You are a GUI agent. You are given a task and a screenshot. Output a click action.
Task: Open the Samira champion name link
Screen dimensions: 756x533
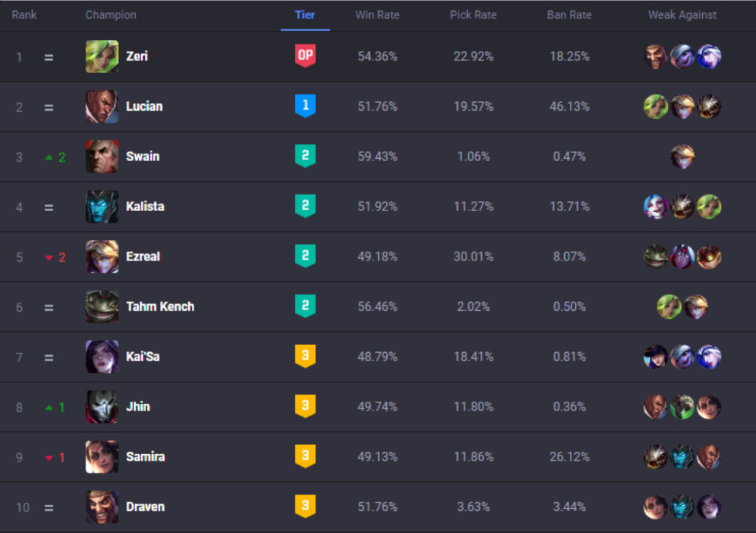[145, 457]
